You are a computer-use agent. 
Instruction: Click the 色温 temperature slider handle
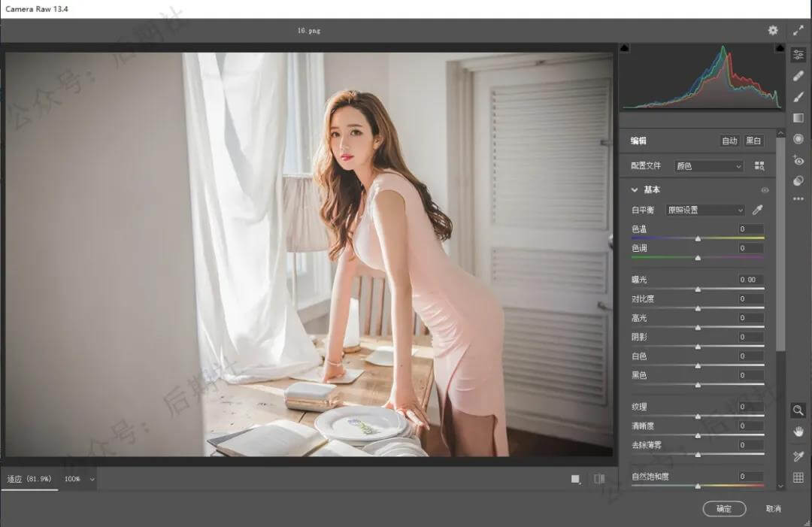pyautogui.click(x=698, y=238)
